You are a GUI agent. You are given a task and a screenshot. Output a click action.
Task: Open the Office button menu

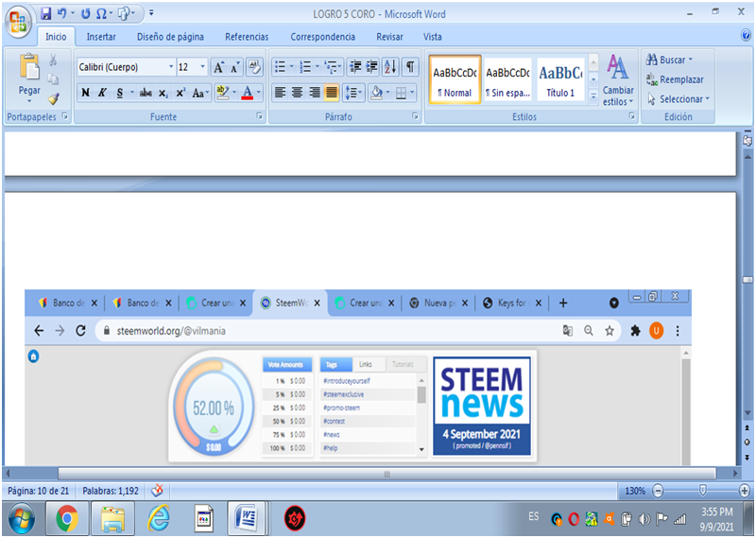tap(18, 22)
